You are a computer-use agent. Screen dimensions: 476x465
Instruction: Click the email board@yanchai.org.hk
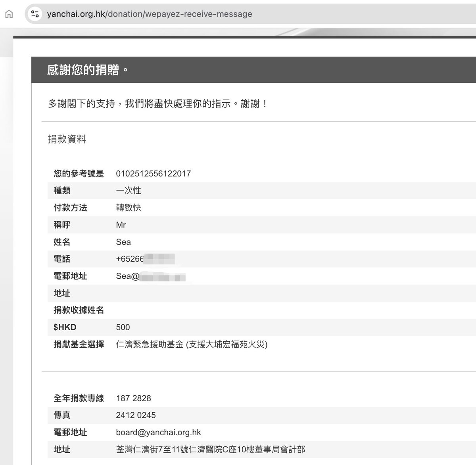159,432
